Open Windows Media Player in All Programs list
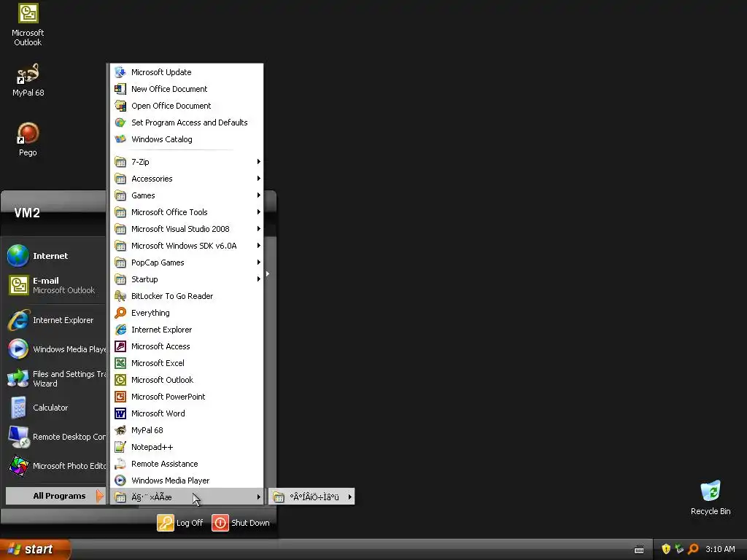The image size is (747, 560). pyautogui.click(x=186, y=480)
